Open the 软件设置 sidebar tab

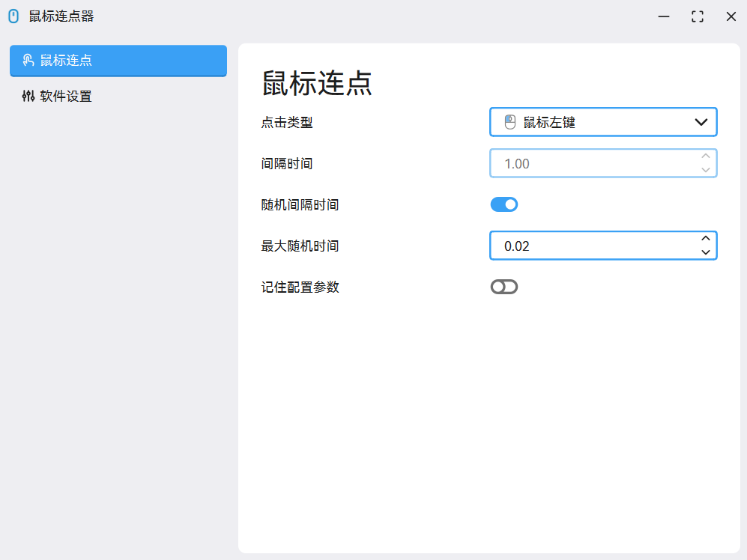[118, 96]
